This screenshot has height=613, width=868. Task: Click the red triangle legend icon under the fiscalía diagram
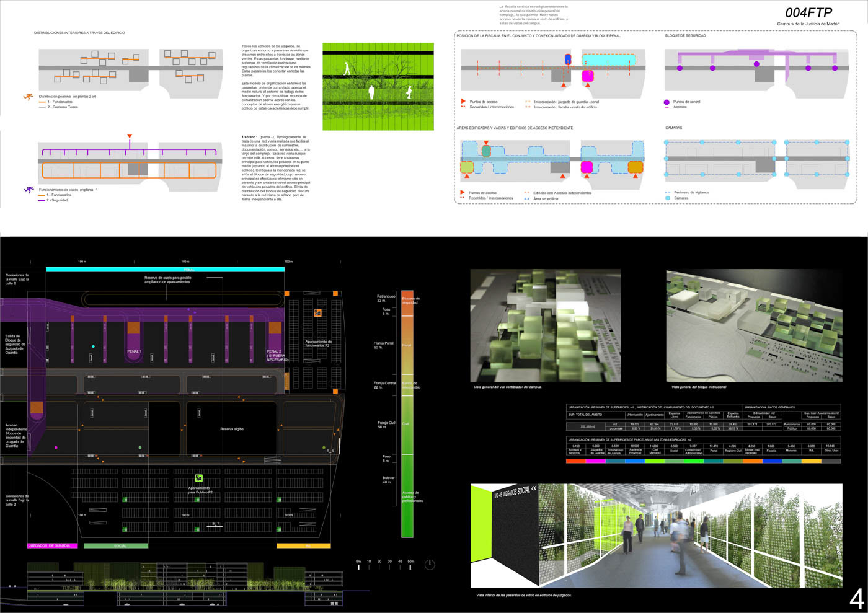tap(463, 102)
